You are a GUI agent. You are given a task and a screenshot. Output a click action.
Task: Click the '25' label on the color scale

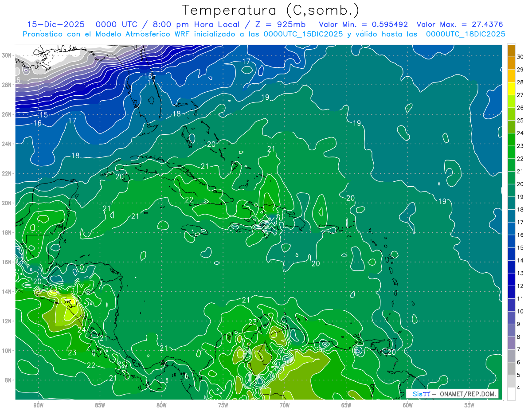520,120
